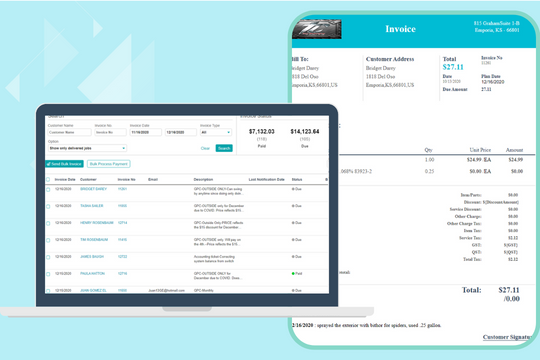Click the Last Notification Date column header
540x360 pixels.
267,179
